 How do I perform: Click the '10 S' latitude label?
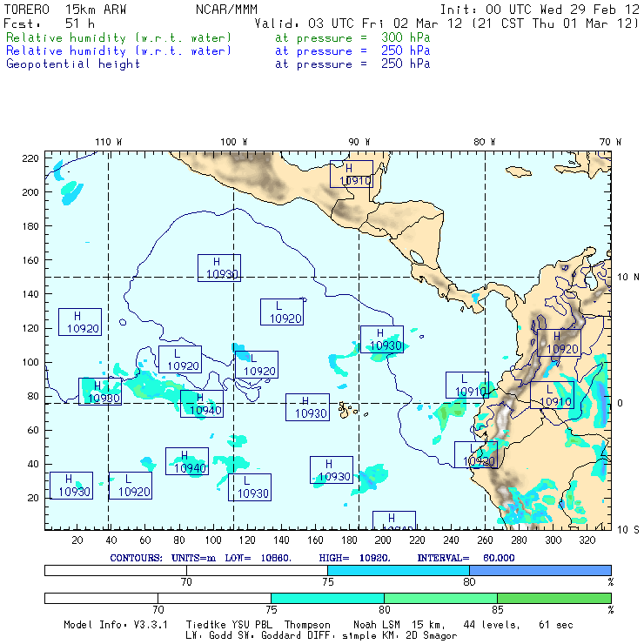tap(628, 530)
